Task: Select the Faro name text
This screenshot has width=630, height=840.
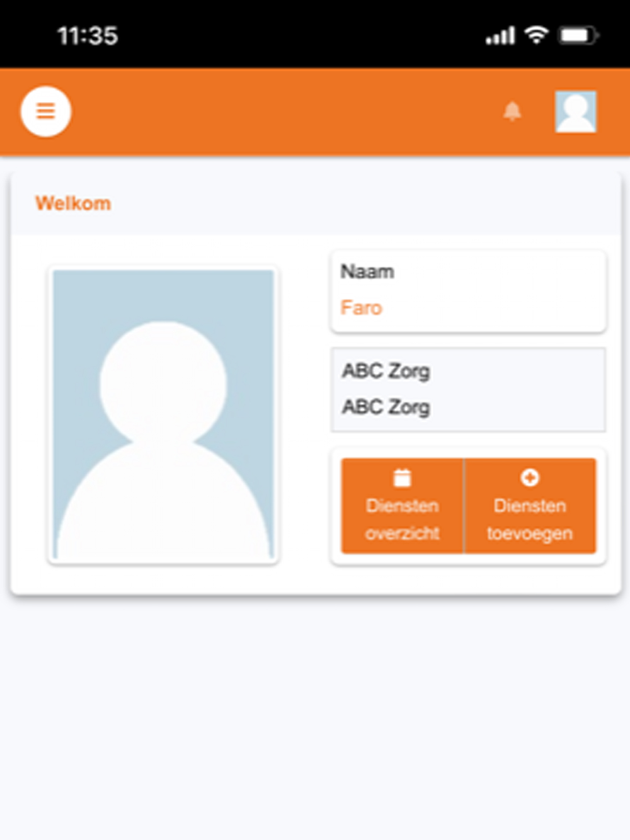Action: tap(361, 308)
